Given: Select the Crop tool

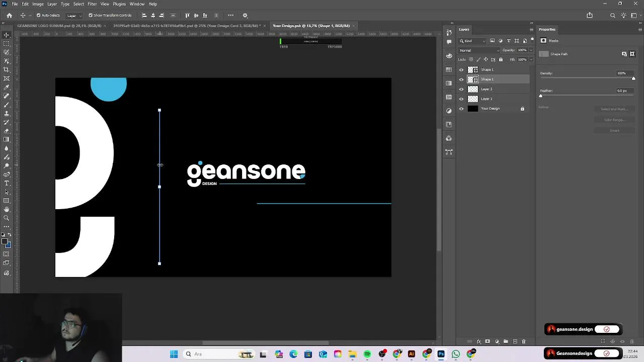Looking at the screenshot, I should [x=7, y=70].
